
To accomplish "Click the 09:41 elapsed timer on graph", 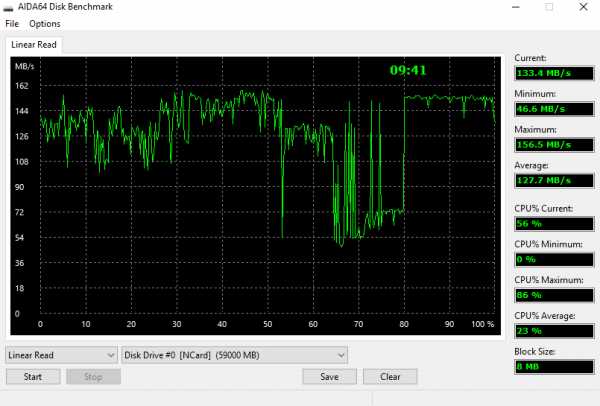I will click(408, 70).
